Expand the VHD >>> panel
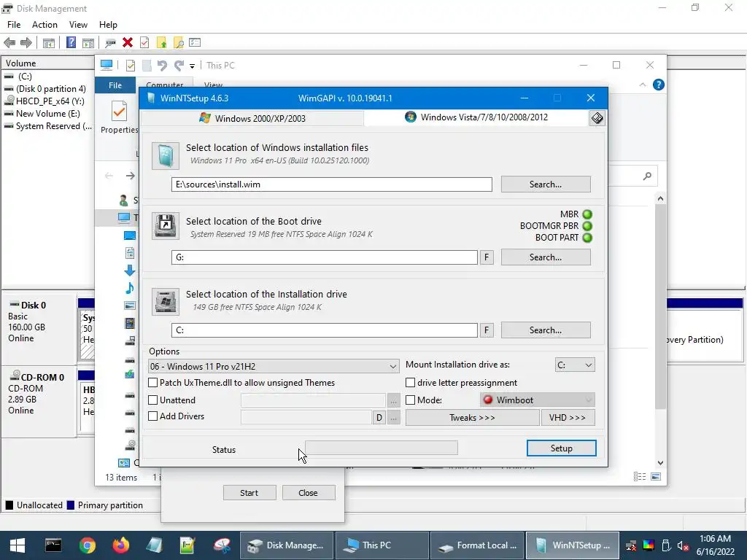Image resolution: width=747 pixels, height=560 pixels. [x=568, y=418]
